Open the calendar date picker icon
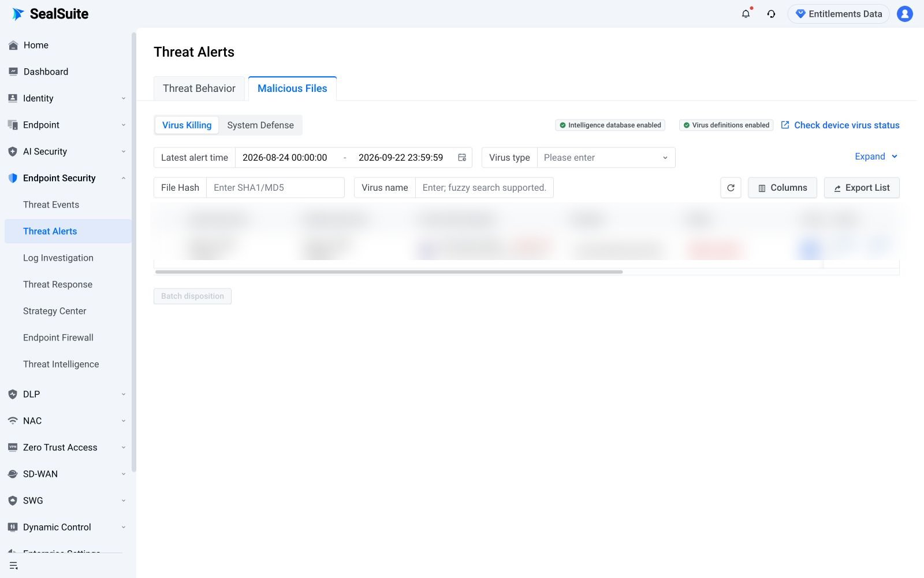Image resolution: width=924 pixels, height=578 pixels. 462,157
